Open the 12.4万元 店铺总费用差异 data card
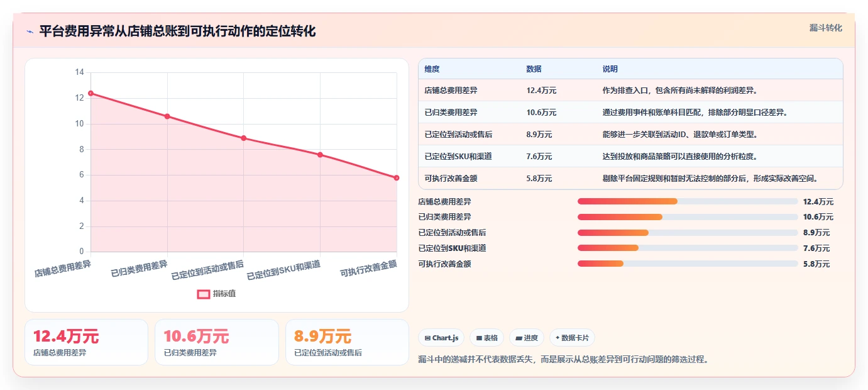 [x=86, y=342]
